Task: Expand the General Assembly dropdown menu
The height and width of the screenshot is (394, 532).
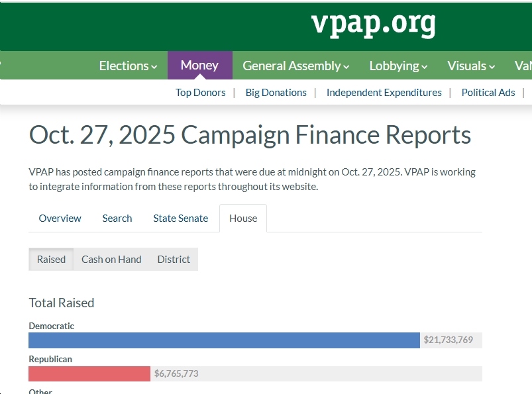Action: point(295,66)
